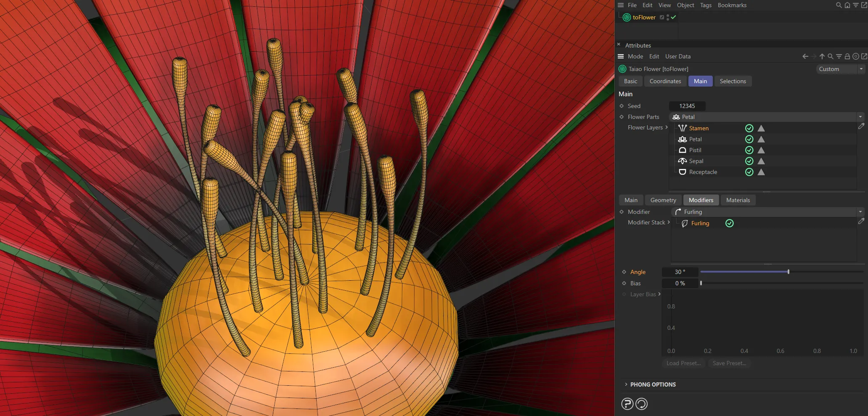Select the Stamen flower part icon
868x416 pixels.
tap(682, 128)
